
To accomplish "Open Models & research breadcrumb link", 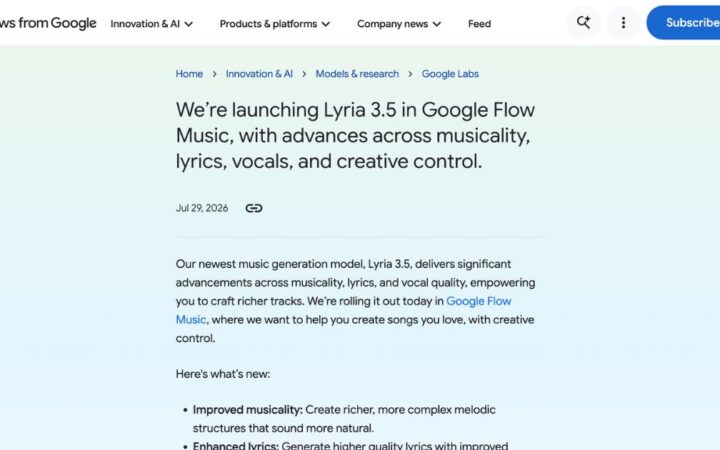I will 357,74.
